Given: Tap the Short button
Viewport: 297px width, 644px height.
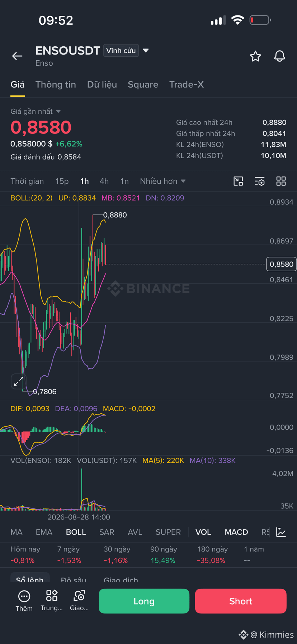Looking at the screenshot, I should pyautogui.click(x=241, y=601).
